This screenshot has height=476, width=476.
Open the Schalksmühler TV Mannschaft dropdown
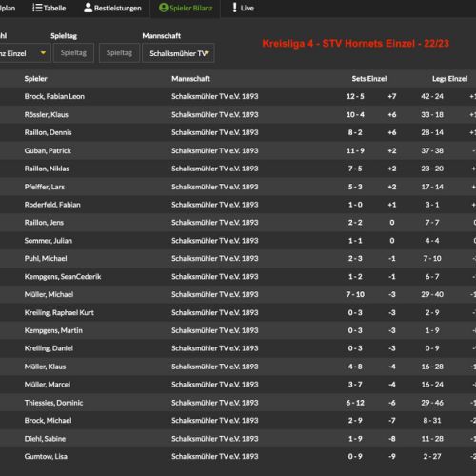pyautogui.click(x=178, y=53)
